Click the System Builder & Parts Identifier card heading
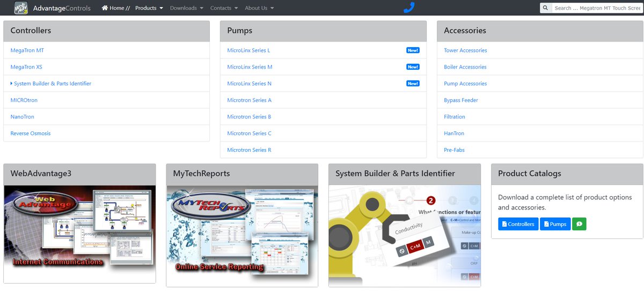This screenshot has height=291, width=644. pos(405,174)
